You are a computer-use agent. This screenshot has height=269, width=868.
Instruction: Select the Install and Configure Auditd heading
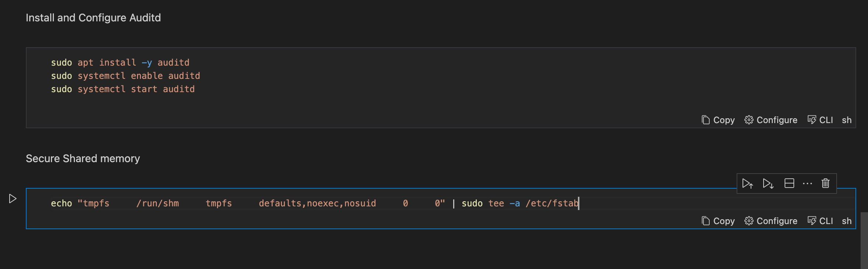93,17
